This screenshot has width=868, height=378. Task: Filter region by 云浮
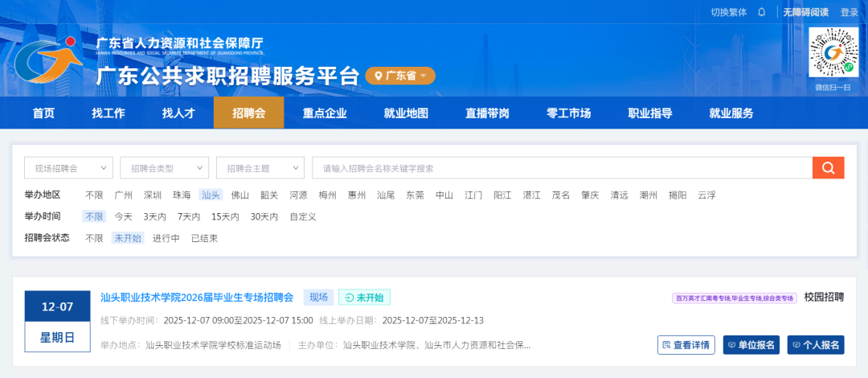point(707,195)
